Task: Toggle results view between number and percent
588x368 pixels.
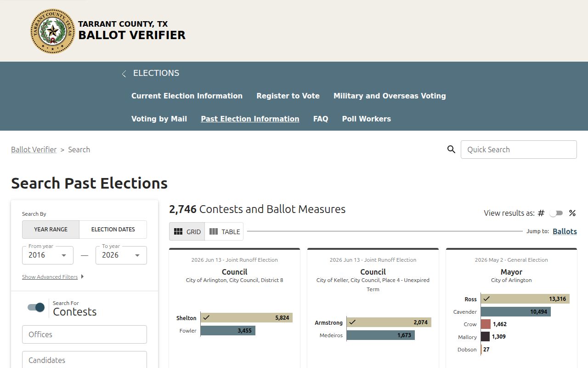Action: [556, 213]
